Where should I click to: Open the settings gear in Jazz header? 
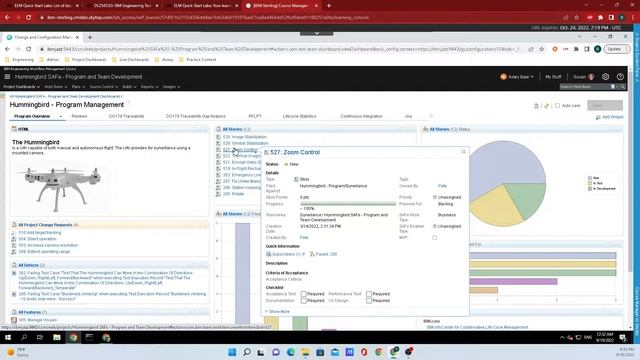tap(605, 77)
